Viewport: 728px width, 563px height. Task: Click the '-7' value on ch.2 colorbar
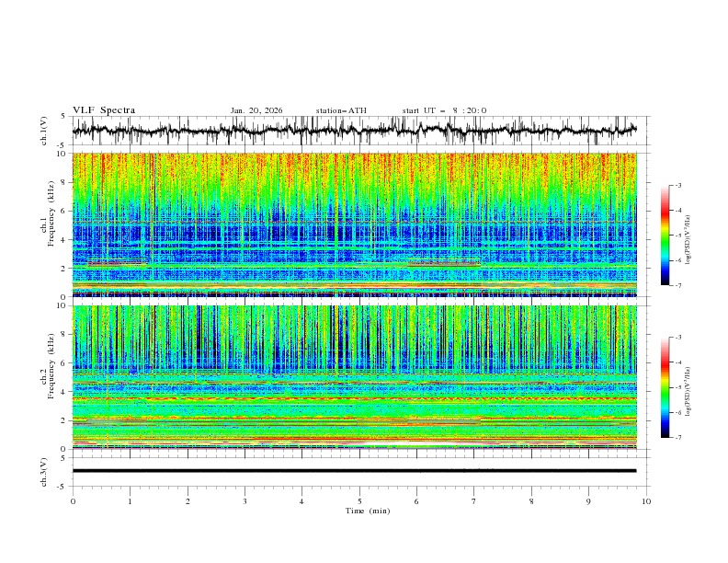coord(677,438)
